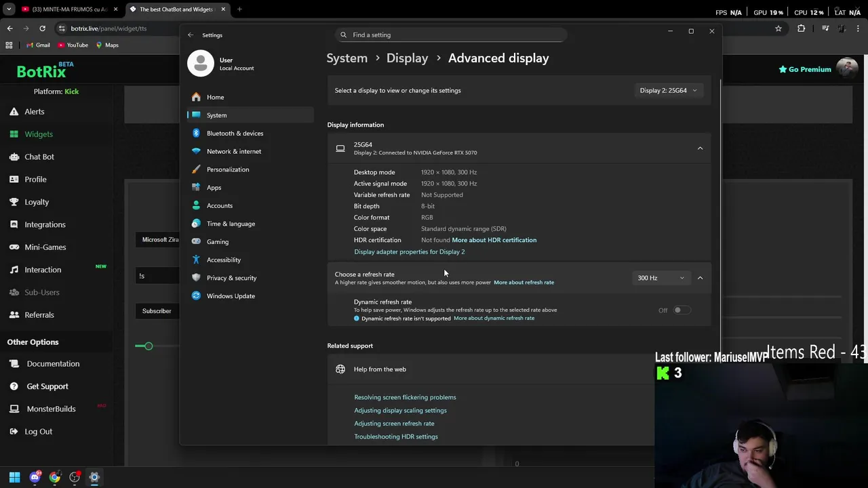Screen dimensions: 868x488
Task: Open Discord from the taskbar
Action: tap(35, 477)
